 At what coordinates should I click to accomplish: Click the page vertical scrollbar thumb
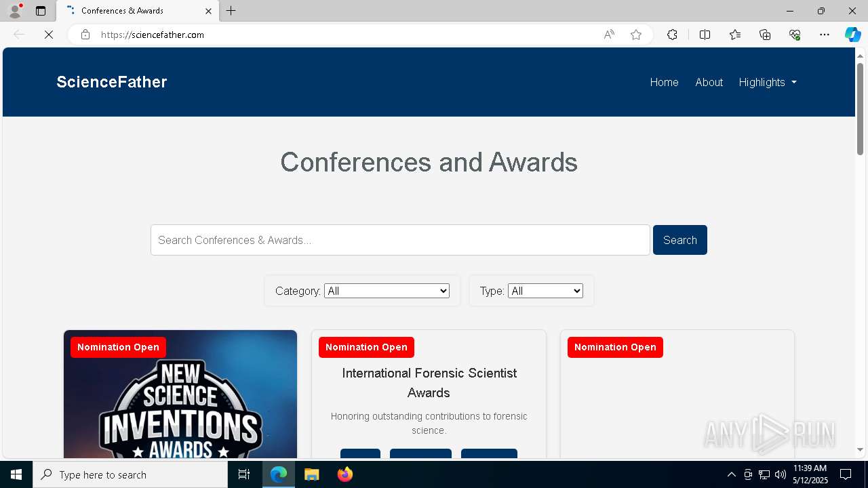click(x=860, y=108)
